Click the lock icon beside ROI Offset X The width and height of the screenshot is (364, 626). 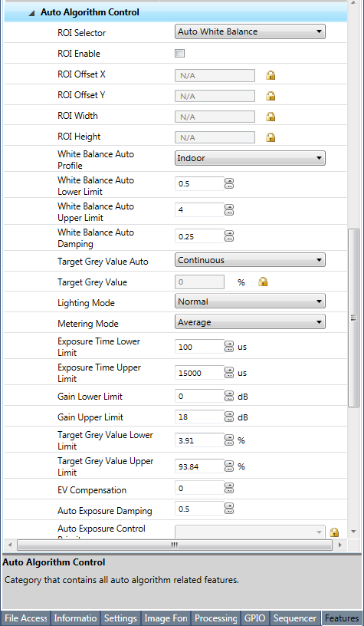pyautogui.click(x=271, y=75)
